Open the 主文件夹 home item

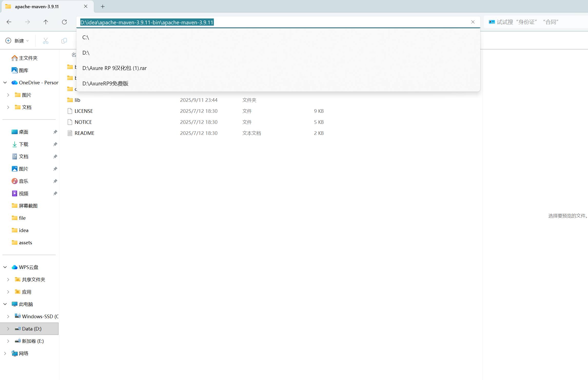point(28,58)
